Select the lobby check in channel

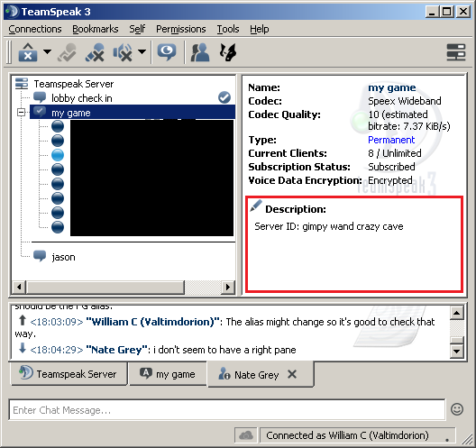[82, 98]
